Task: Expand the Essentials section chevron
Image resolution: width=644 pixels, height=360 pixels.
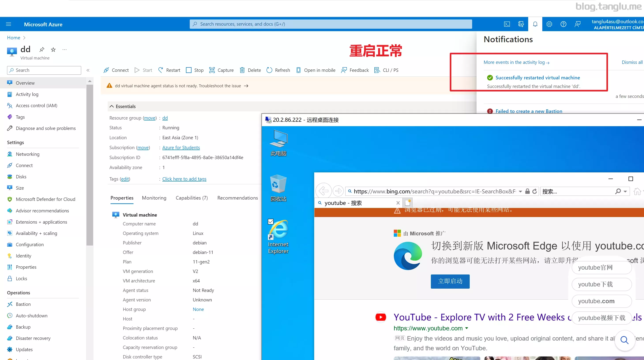Action: click(111, 106)
